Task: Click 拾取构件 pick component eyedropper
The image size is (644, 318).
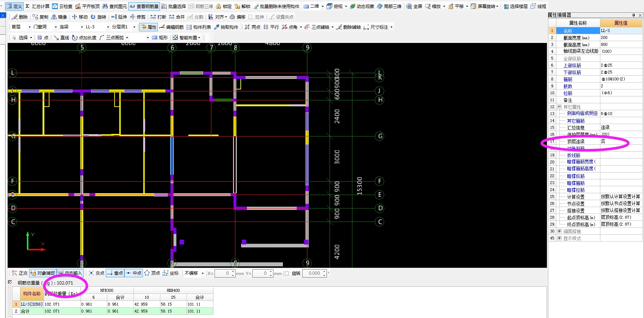Action: pyautogui.click(x=226, y=27)
